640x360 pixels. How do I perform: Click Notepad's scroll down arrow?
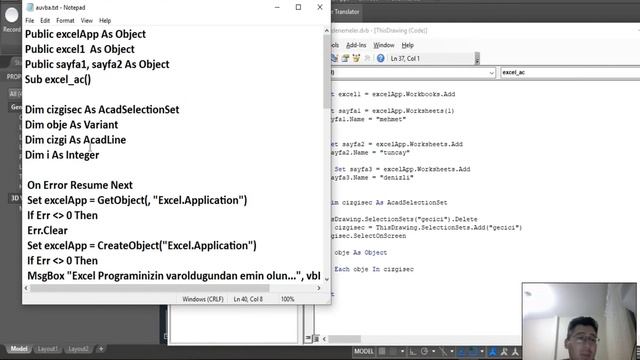point(327,279)
